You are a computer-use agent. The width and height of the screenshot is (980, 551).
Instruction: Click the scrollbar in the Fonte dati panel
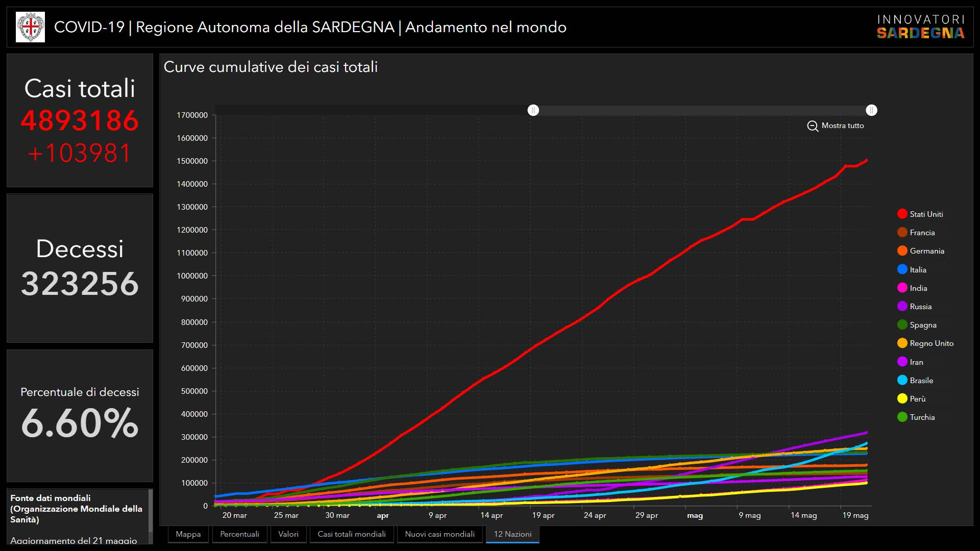point(150,510)
